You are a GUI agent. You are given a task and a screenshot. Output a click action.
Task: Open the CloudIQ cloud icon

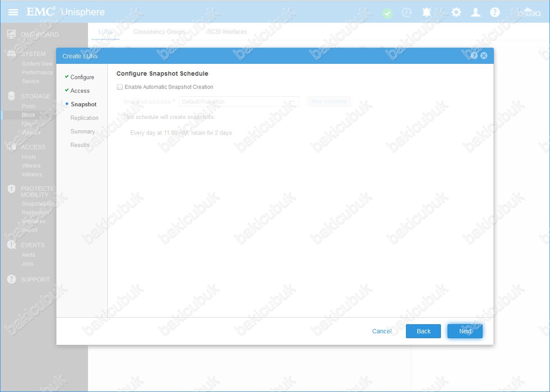click(529, 12)
